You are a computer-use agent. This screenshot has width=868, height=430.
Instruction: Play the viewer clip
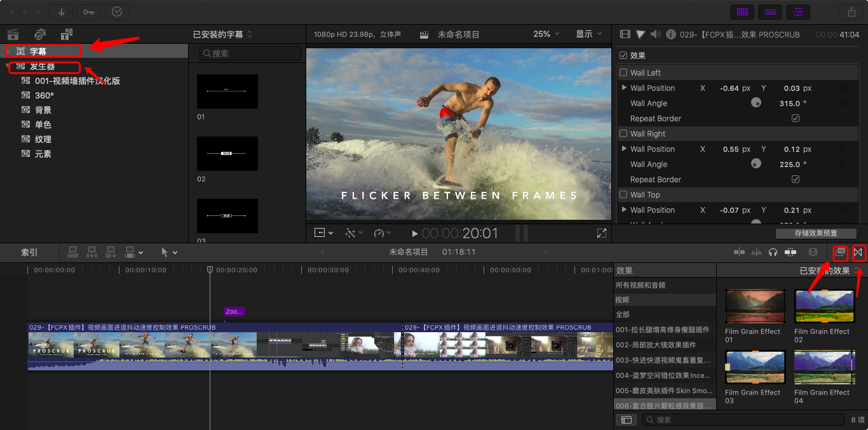click(x=415, y=234)
